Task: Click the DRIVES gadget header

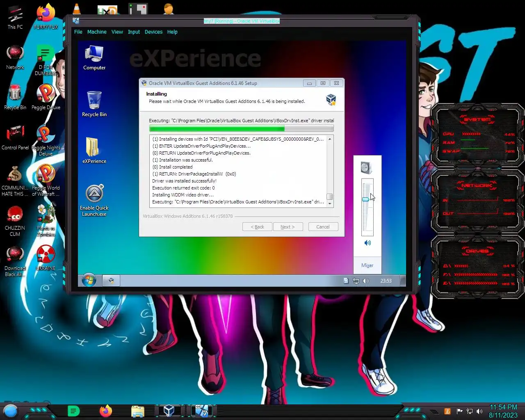Action: (x=477, y=251)
